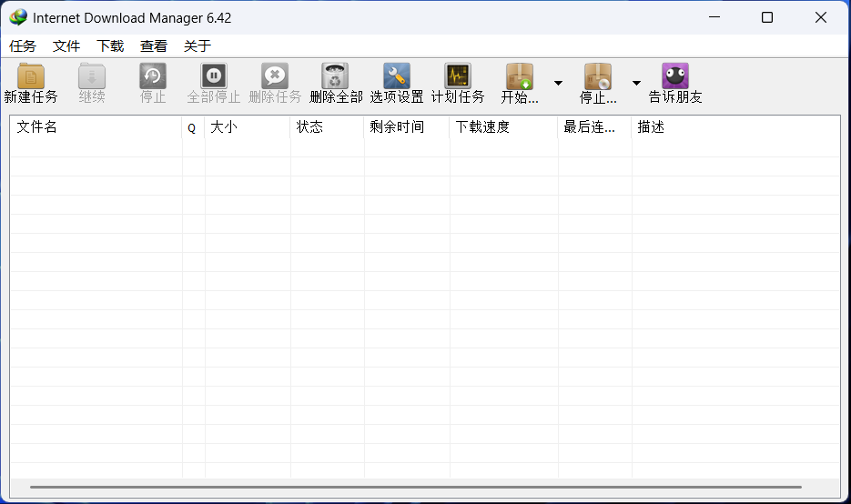Click the 全部停止 (stop all) pause icon

coord(213,76)
